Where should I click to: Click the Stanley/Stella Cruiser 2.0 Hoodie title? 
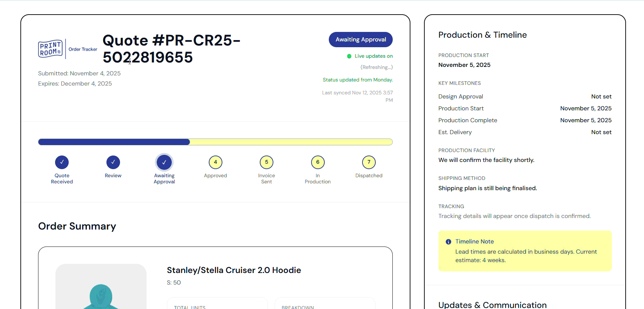[234, 270]
